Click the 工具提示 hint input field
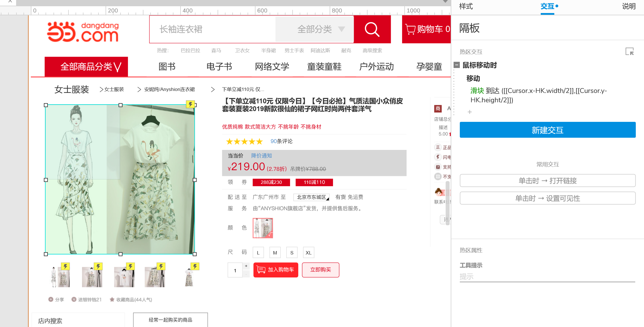The width and height of the screenshot is (644, 327). [547, 277]
